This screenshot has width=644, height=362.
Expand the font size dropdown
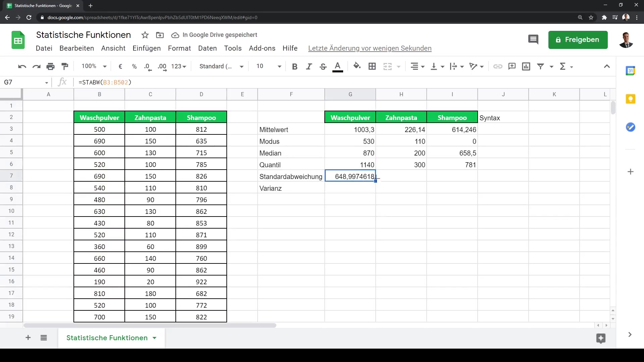point(279,66)
